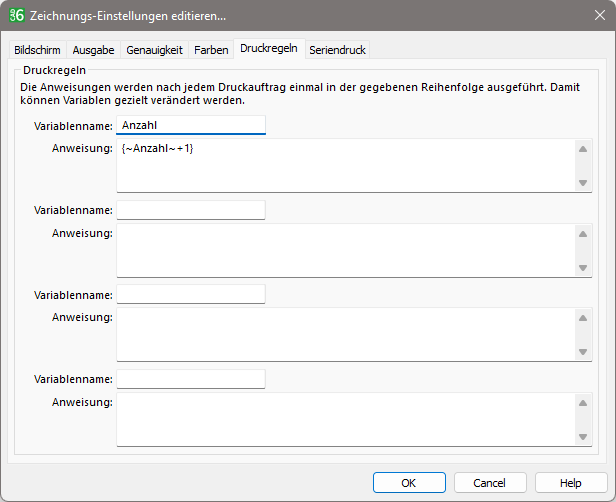Click the application icon in the title bar

(x=17, y=15)
